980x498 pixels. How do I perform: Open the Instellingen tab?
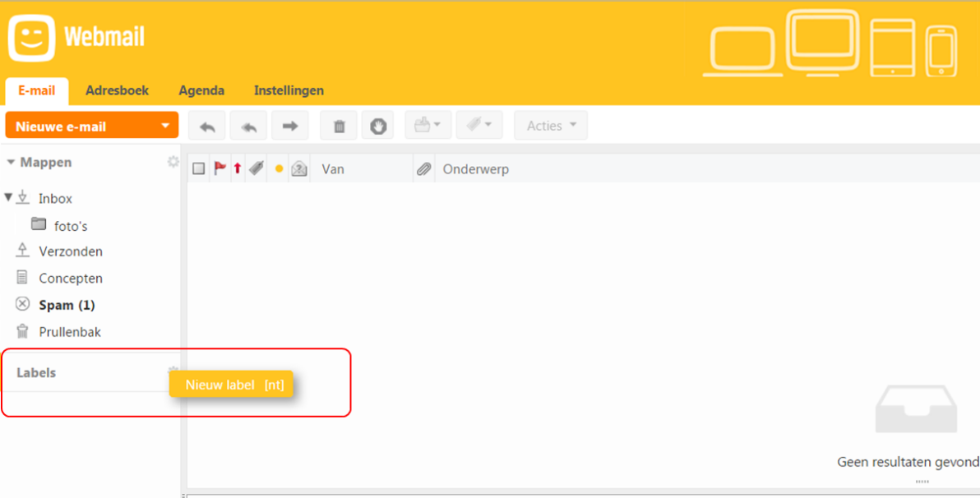[x=289, y=90]
